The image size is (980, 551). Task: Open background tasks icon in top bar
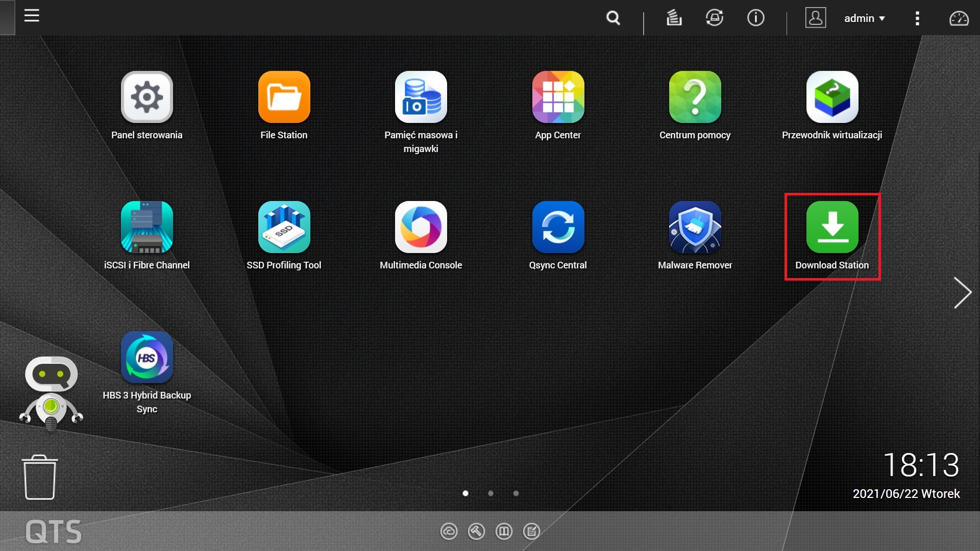(674, 18)
